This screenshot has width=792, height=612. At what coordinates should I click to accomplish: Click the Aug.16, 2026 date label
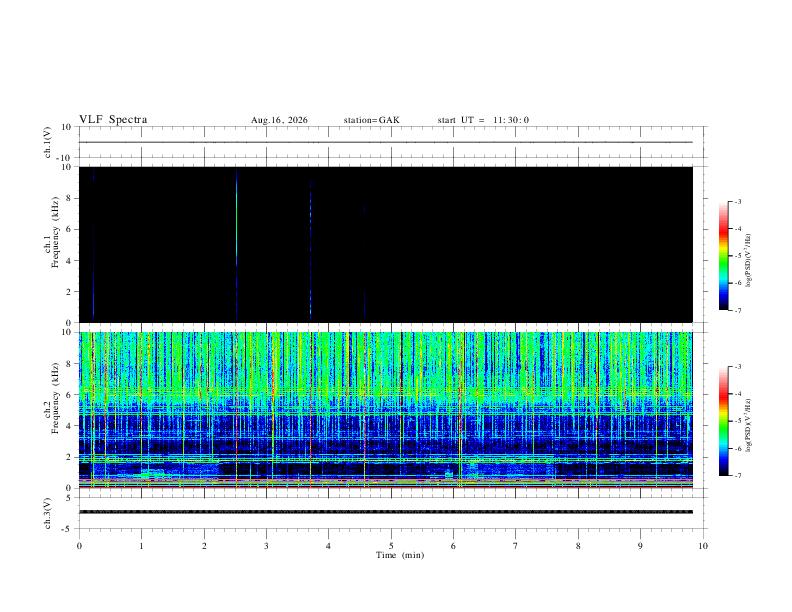coord(279,120)
